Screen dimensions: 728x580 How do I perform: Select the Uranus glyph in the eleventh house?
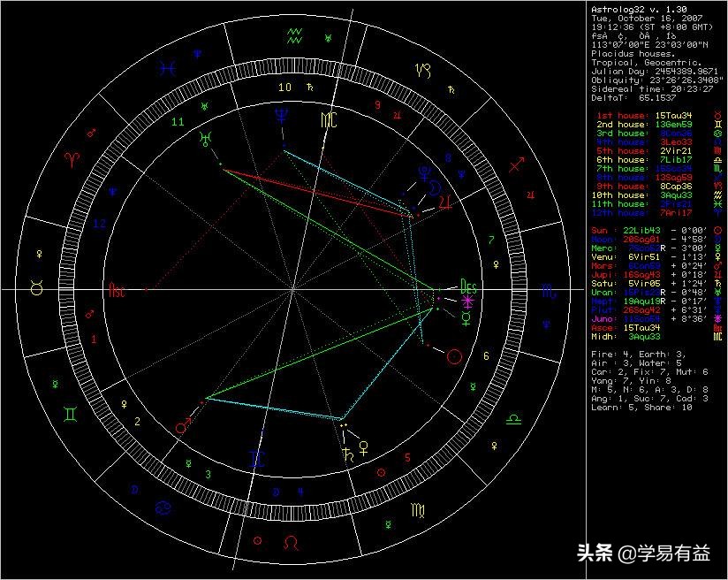204,140
